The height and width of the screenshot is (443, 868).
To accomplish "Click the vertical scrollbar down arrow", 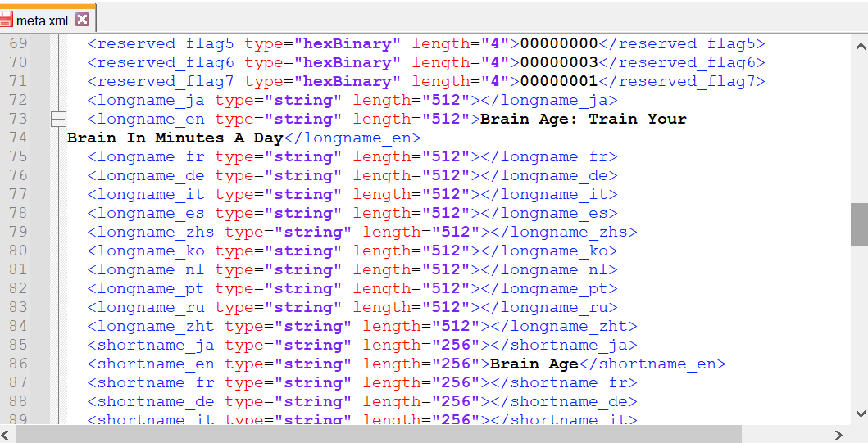I will click(x=861, y=414).
